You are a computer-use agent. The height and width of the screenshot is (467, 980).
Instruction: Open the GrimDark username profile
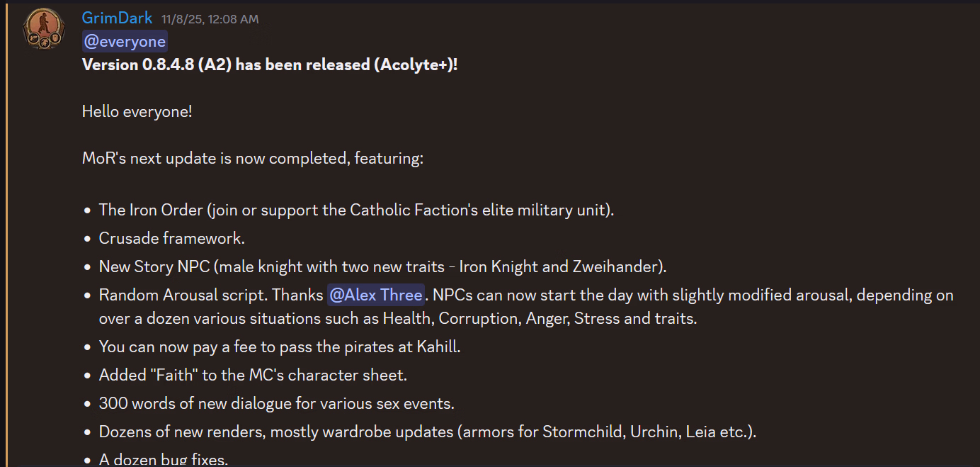117,18
